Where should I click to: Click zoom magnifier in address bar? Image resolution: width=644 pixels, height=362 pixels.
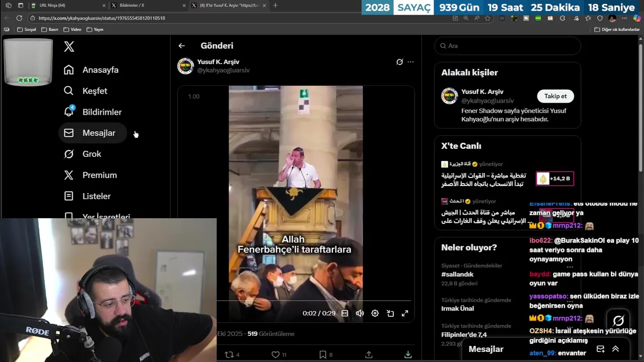click(x=466, y=18)
